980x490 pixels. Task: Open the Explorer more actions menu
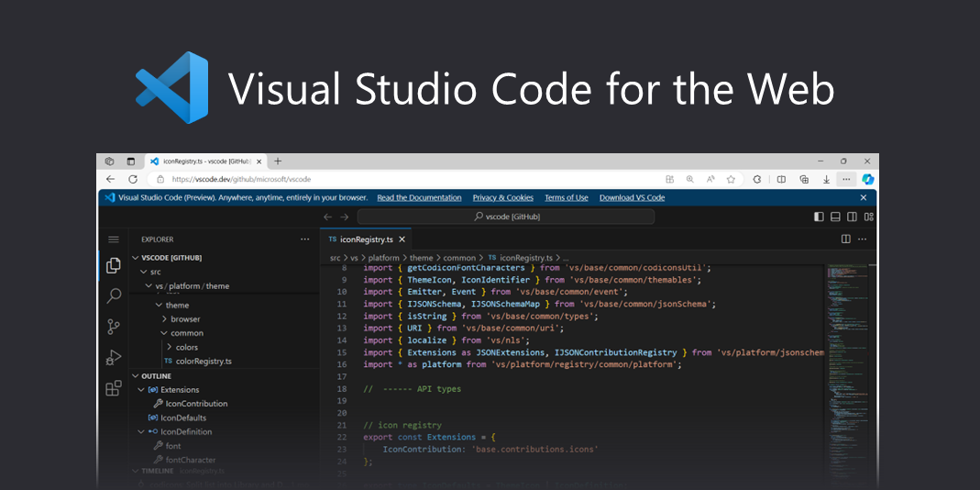click(305, 239)
